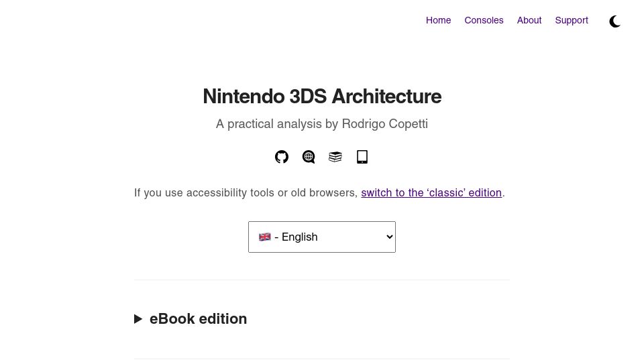Image resolution: width=644 pixels, height=362 pixels.
Task: Click the Nintendo 3DS Architecture heading
Action: click(322, 97)
